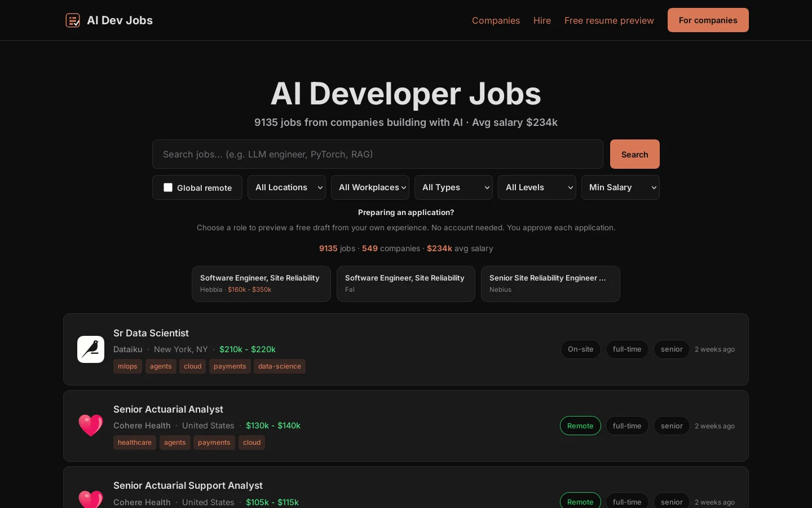Open the Dataiku bird company logo
Screen dimensions: 812x508
pos(91,349)
